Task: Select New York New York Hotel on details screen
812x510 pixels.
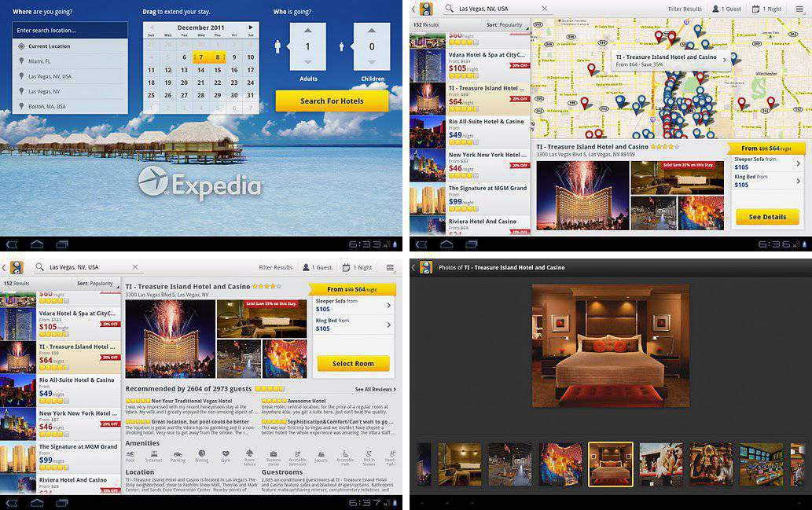Action: point(60,424)
